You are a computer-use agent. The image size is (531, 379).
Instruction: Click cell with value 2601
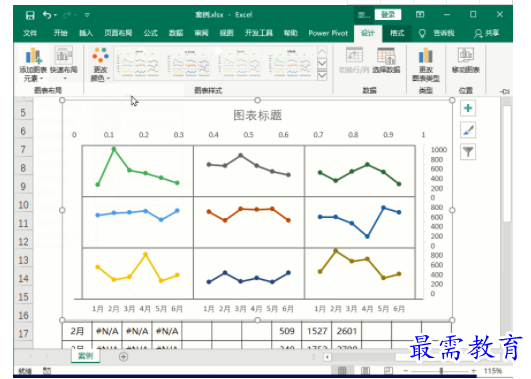[346, 331]
